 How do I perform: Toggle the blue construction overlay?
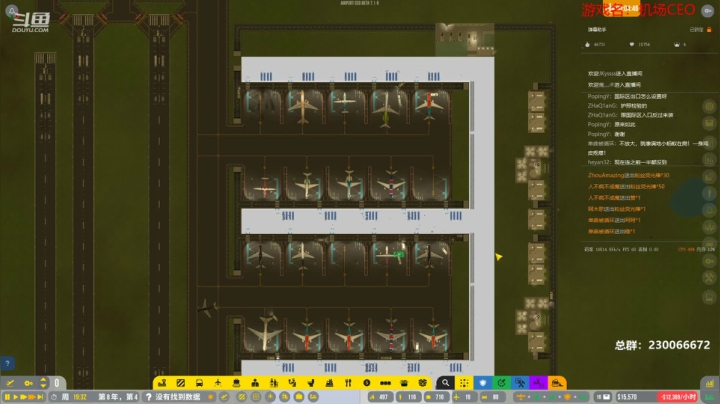click(x=520, y=382)
